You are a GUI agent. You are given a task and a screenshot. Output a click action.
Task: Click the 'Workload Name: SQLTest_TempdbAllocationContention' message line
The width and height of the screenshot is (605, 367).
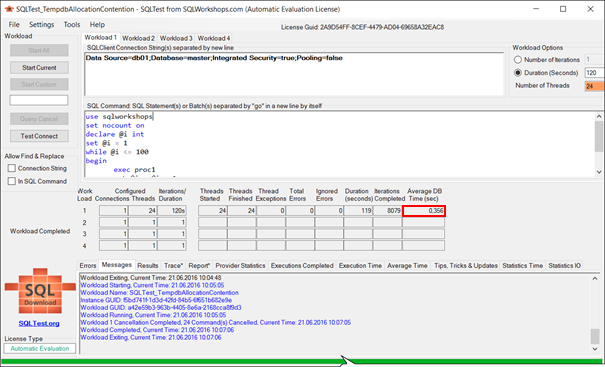point(159,293)
